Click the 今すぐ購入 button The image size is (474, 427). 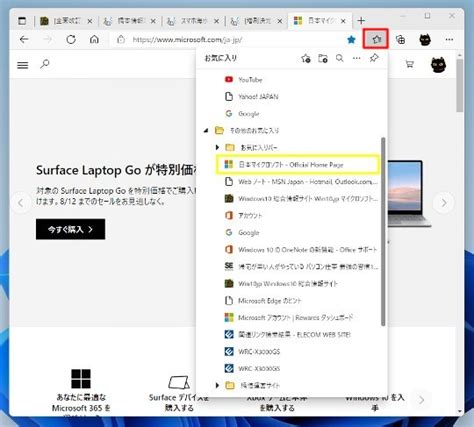coord(70,229)
